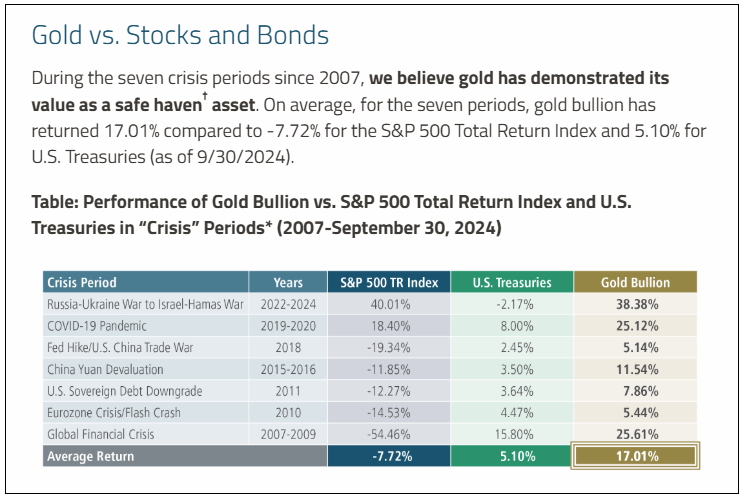
Task: Click the Years column header
Action: click(x=288, y=282)
